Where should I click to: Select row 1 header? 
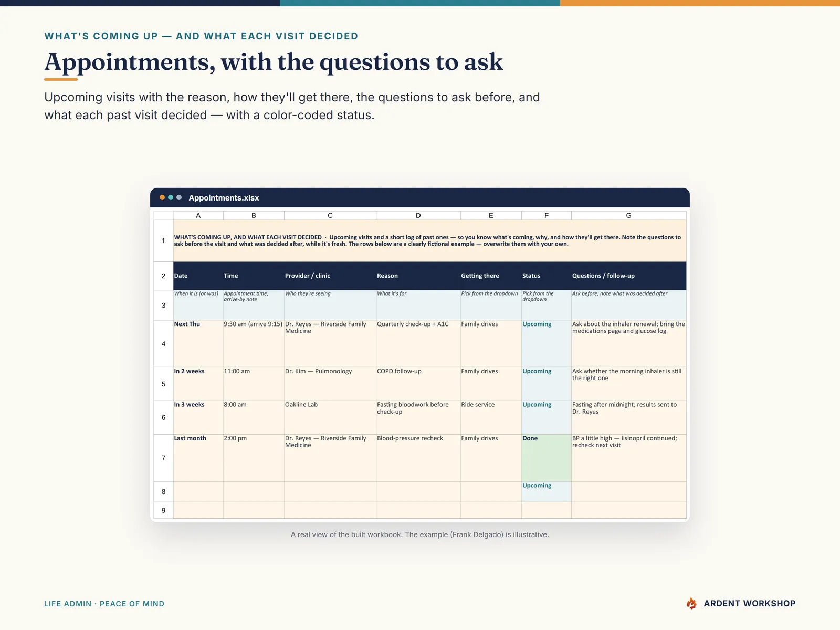pos(163,240)
